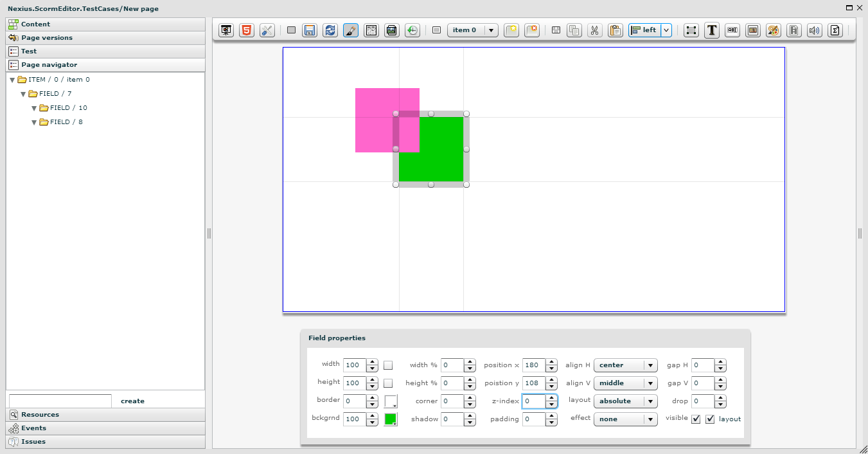This screenshot has width=868, height=454.
Task: Open the align H center dropdown
Action: pyautogui.click(x=625, y=365)
